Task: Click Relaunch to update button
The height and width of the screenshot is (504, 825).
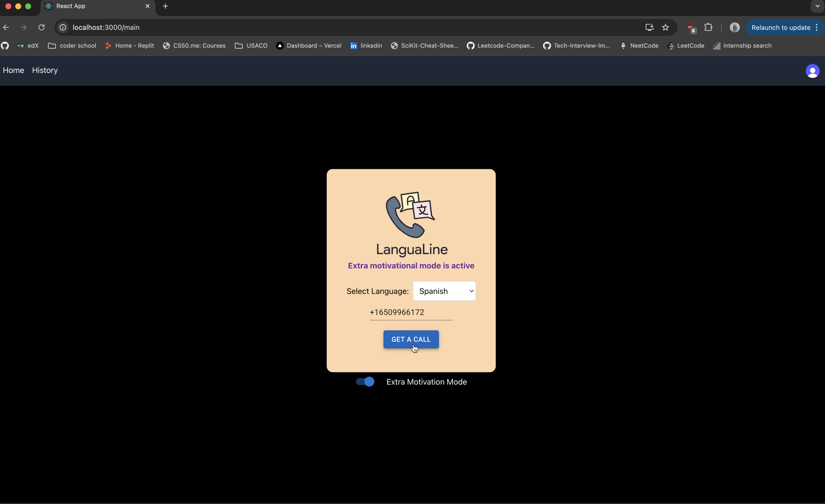Action: (x=780, y=27)
